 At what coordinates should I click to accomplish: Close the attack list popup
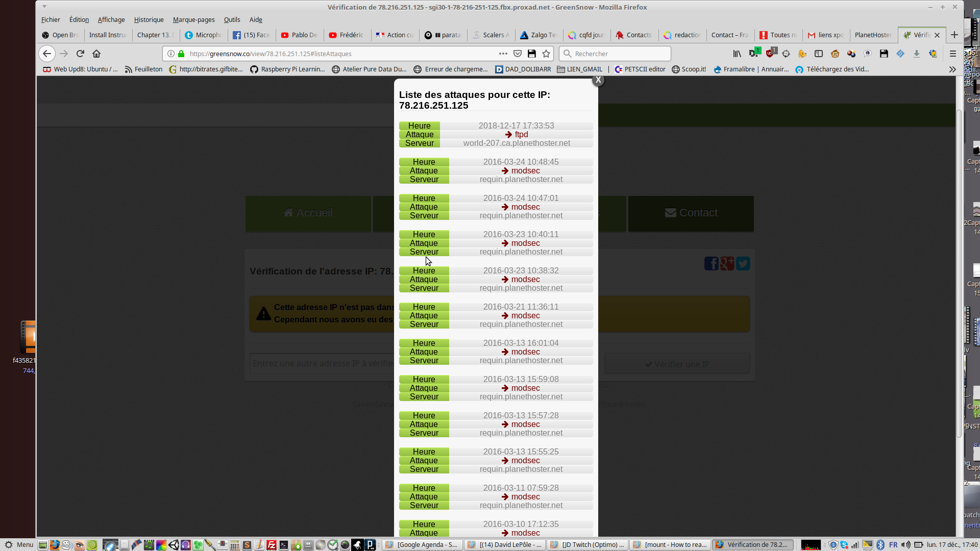coord(598,80)
